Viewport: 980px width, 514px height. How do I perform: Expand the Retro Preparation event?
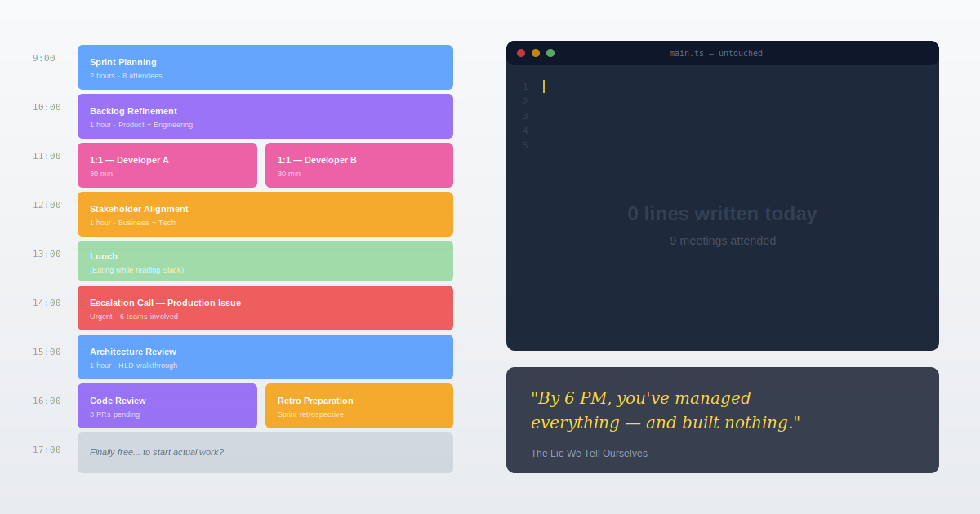pyautogui.click(x=359, y=405)
